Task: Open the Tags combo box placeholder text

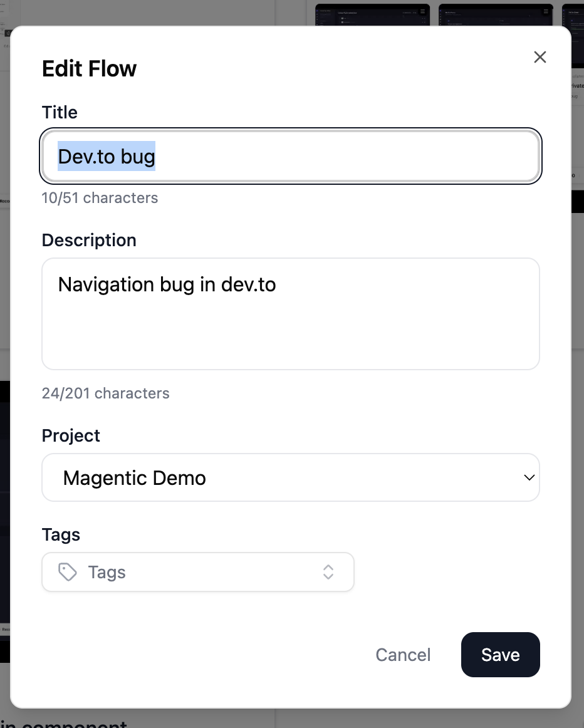Action: (x=107, y=573)
